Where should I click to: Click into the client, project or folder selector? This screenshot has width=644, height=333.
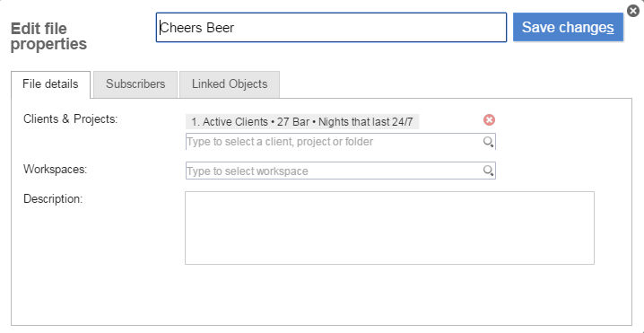[341, 142]
